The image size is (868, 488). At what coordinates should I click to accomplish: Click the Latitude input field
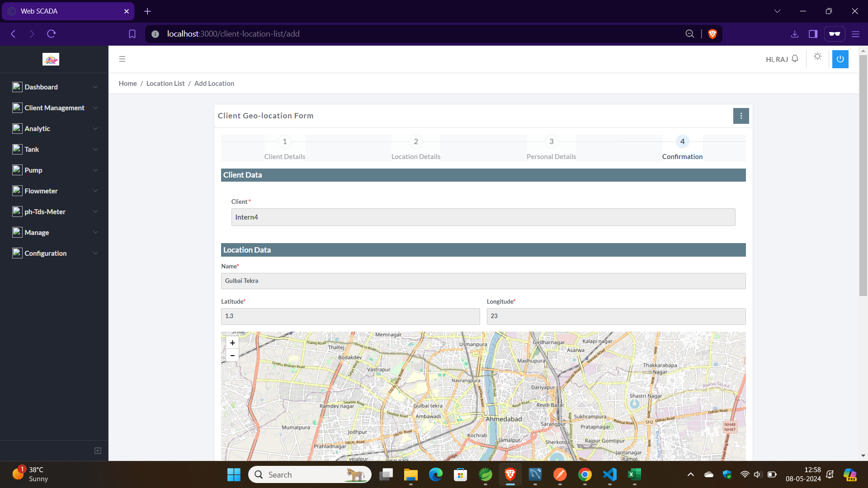[x=350, y=316]
